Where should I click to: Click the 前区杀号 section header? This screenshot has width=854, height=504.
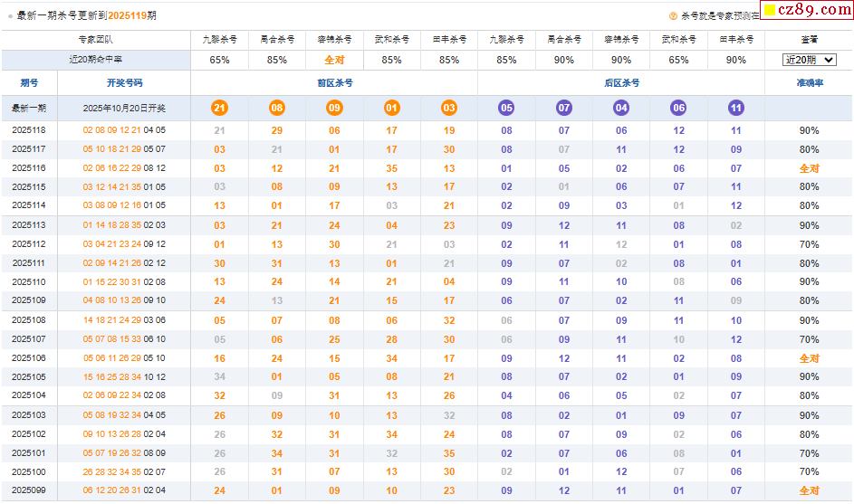(x=334, y=82)
